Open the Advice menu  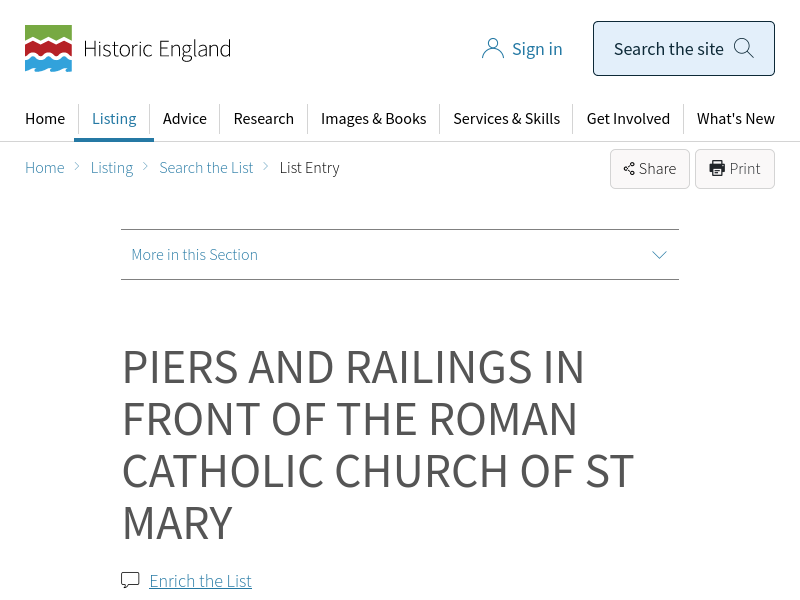tap(185, 119)
